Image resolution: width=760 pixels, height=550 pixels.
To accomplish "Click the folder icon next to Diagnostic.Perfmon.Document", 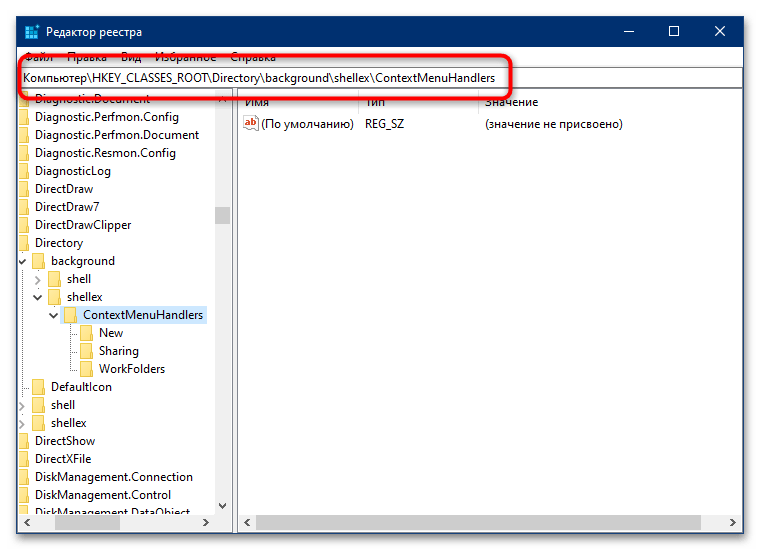I will pyautogui.click(x=24, y=135).
